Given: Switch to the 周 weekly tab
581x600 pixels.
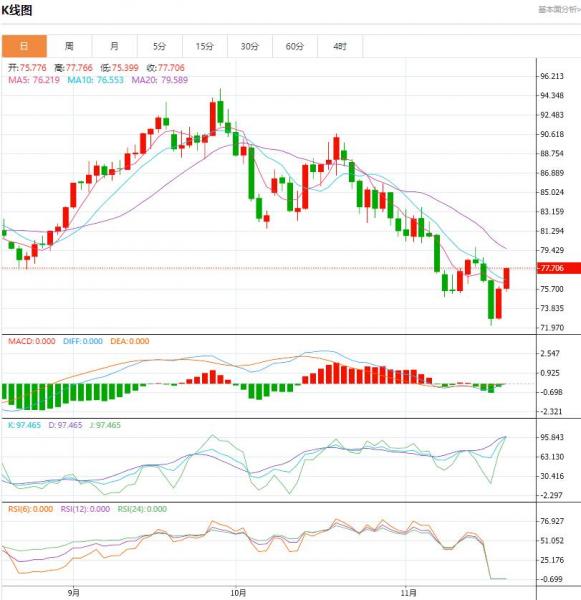Looking at the screenshot, I should coord(69,46).
